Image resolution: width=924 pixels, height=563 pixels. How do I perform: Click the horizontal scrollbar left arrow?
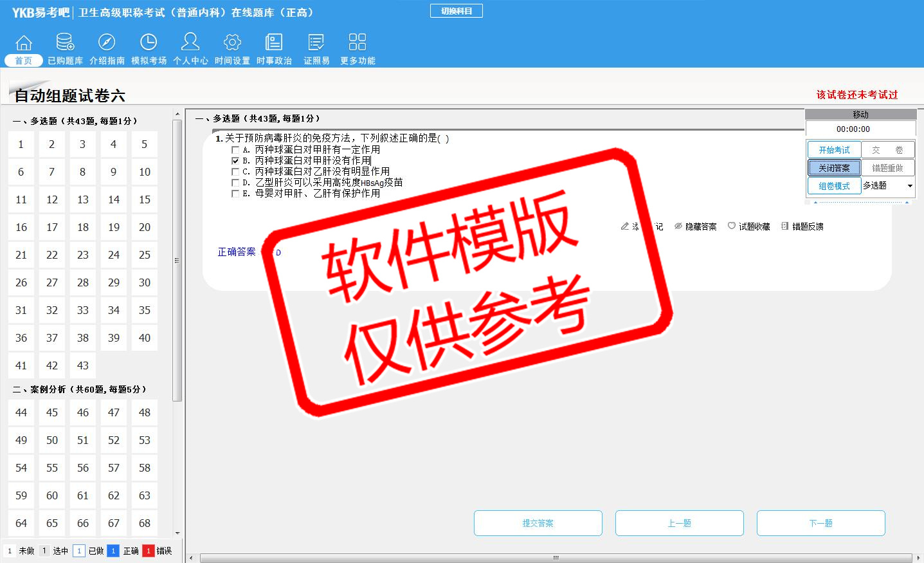(x=191, y=558)
